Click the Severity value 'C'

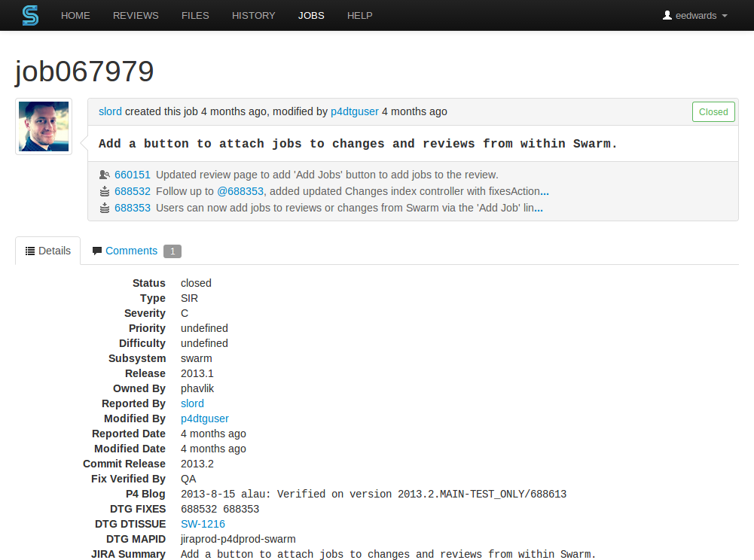[x=185, y=313]
